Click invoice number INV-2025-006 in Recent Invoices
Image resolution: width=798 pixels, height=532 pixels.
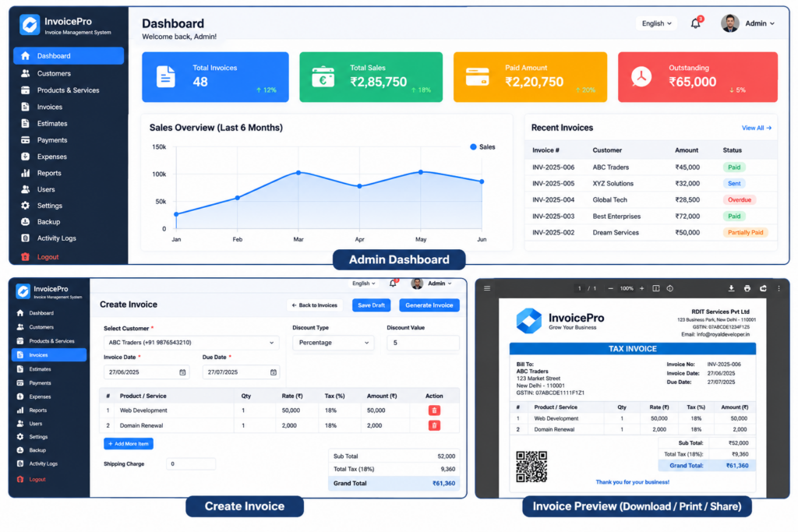click(553, 167)
